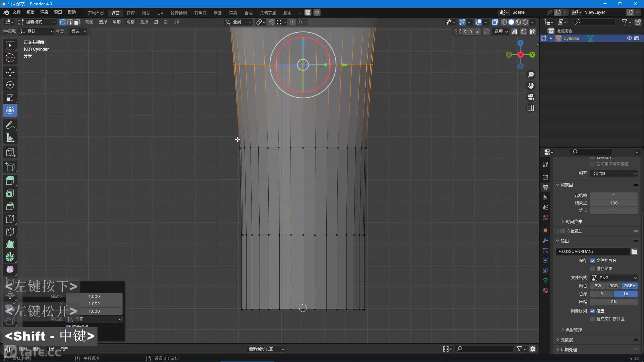Image resolution: width=644 pixels, height=362 pixels.
Task: Toggle X-ray display
Action: [495, 22]
